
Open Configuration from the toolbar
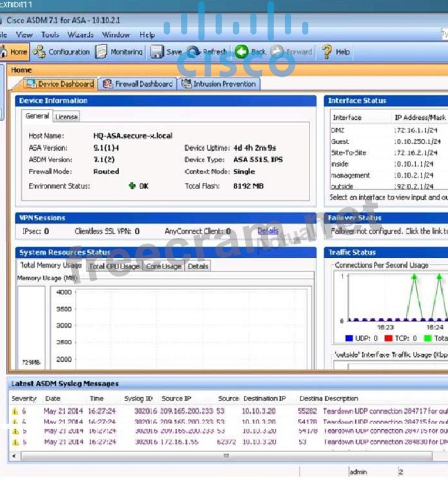[39, 52]
